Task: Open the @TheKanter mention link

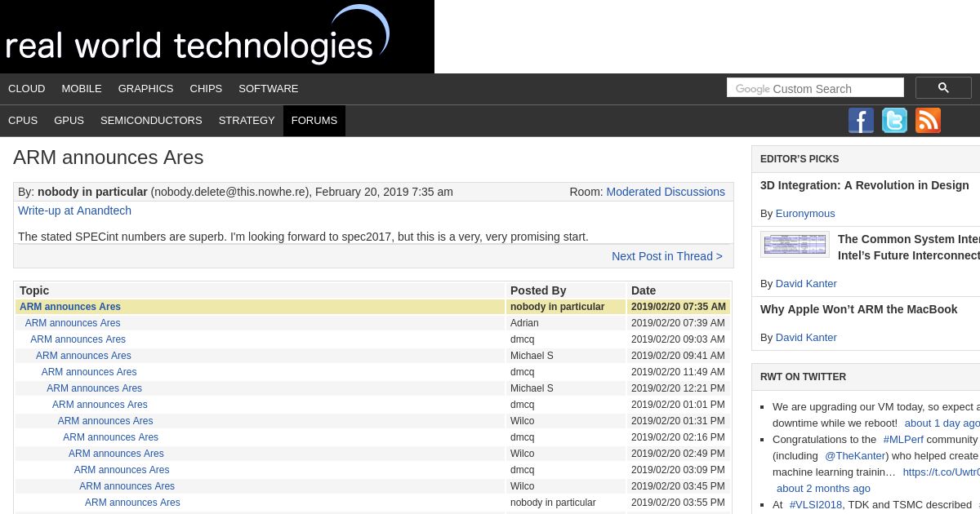Action: tap(855, 456)
